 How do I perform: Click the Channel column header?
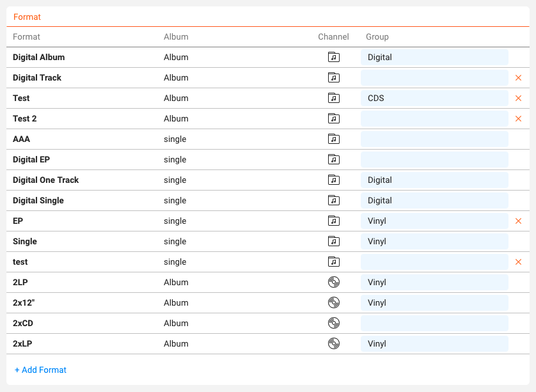click(333, 36)
